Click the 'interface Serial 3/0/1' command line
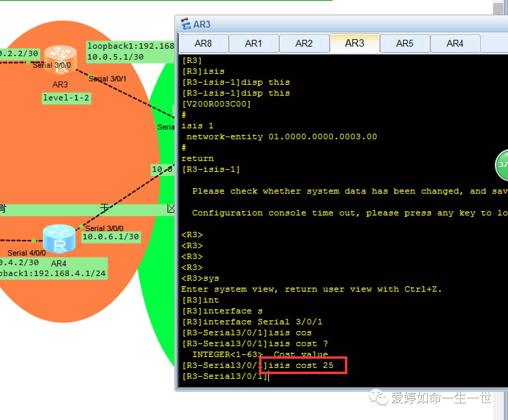This screenshot has width=508, height=420. 252,322
